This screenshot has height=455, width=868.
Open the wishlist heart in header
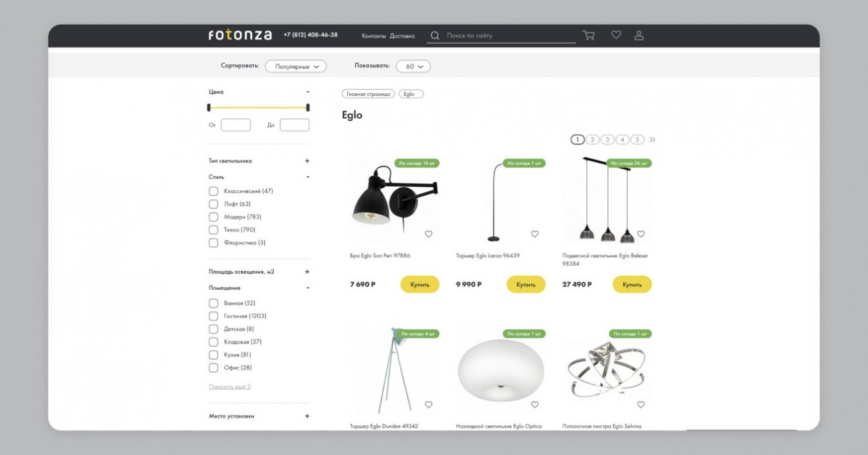(616, 35)
